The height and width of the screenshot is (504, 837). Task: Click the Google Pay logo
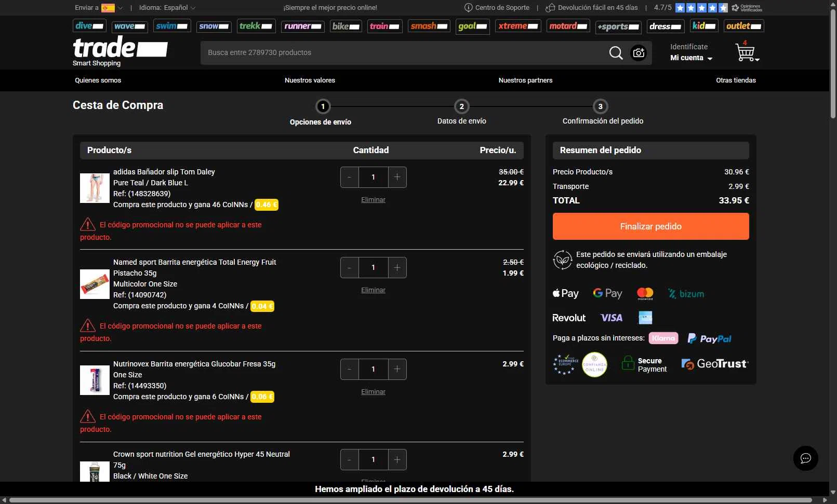pyautogui.click(x=607, y=294)
